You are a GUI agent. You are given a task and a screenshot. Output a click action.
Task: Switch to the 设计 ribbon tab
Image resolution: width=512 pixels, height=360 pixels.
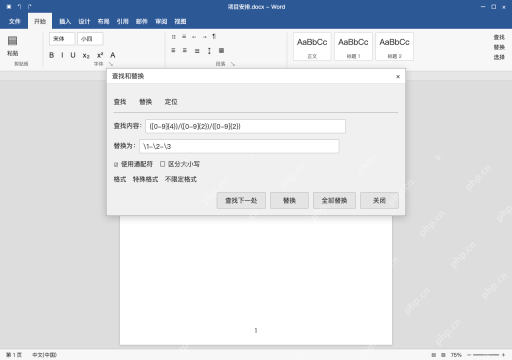click(84, 21)
